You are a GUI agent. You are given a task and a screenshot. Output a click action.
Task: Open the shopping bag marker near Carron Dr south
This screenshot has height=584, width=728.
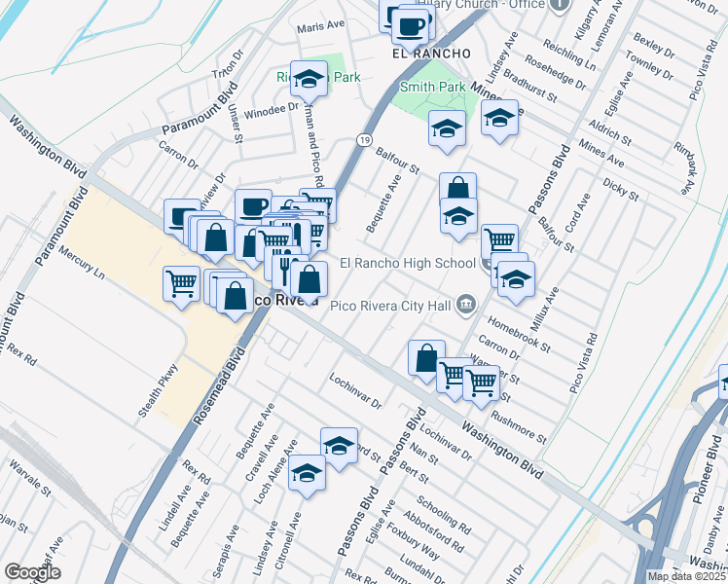click(x=426, y=359)
